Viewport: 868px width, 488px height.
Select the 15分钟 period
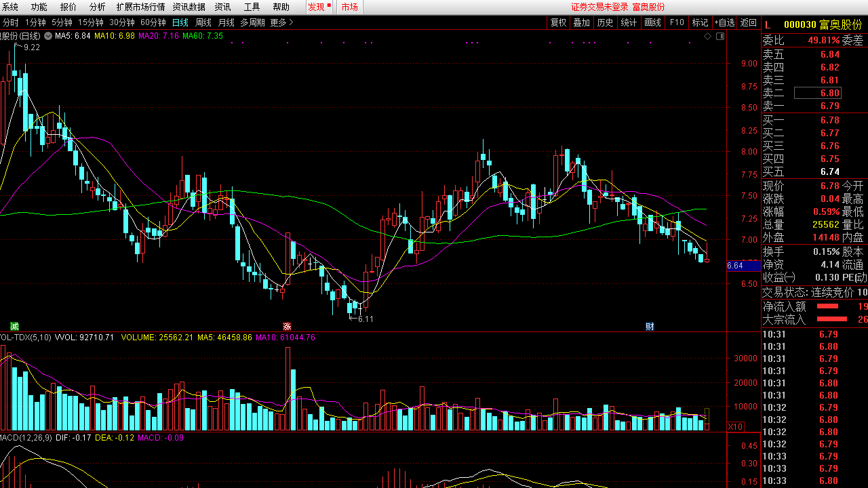(x=91, y=22)
